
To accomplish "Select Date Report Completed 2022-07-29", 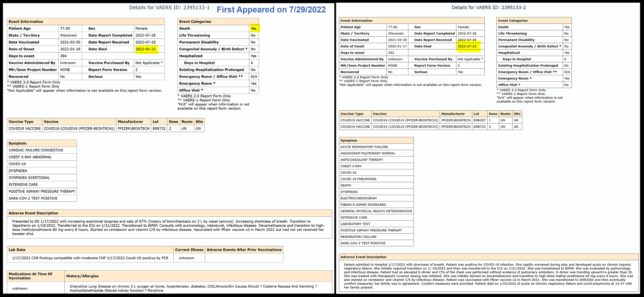I will [467, 34].
